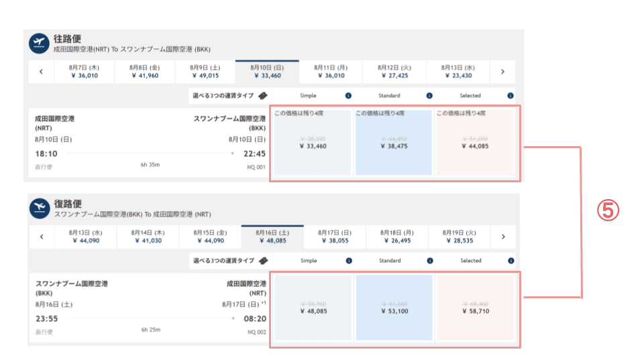The width and height of the screenshot is (644, 362).
Task: Select outbound date 8月8日 (金) ¥41,960
Action: click(x=145, y=72)
